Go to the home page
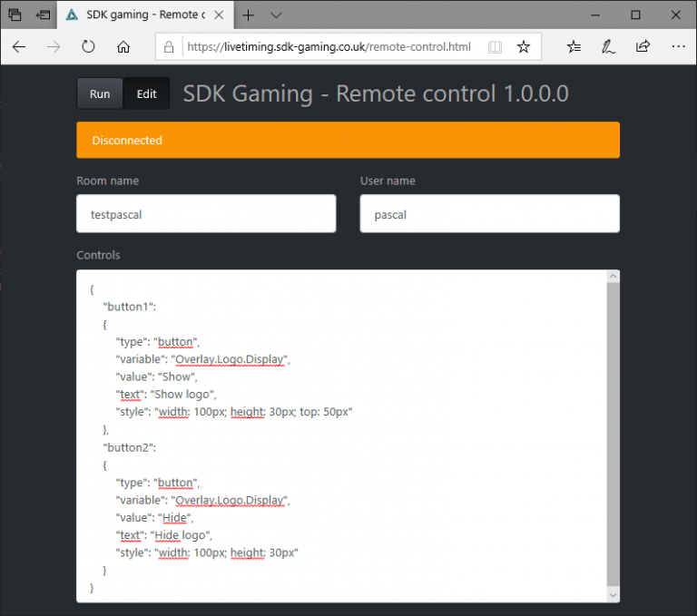 pyautogui.click(x=123, y=46)
